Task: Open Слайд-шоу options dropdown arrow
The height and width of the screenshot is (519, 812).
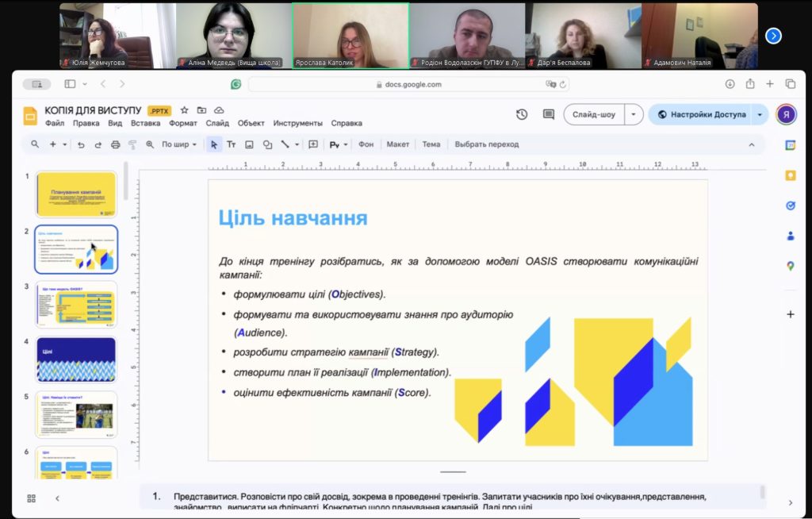Action: 634,114
